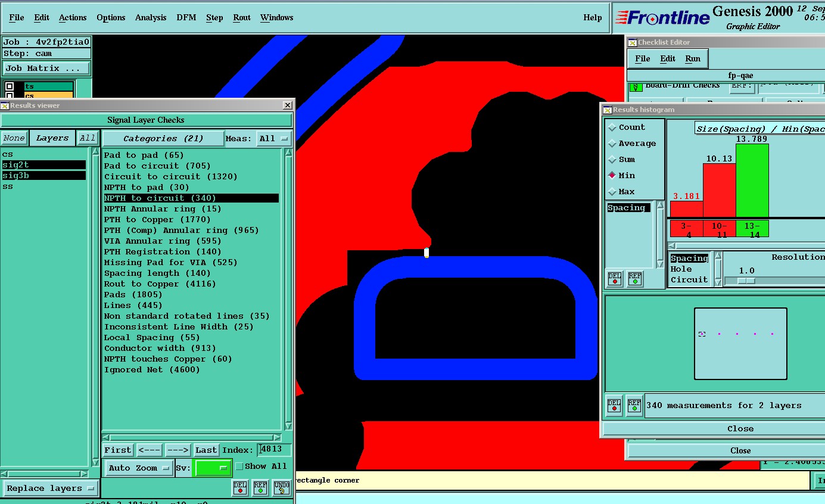Open Actions menu
825x504 pixels.
coord(73,17)
